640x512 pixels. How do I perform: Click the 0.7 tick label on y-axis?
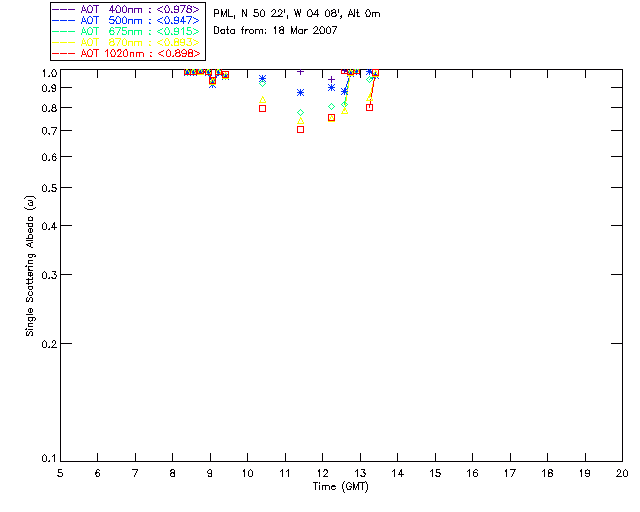(49, 131)
